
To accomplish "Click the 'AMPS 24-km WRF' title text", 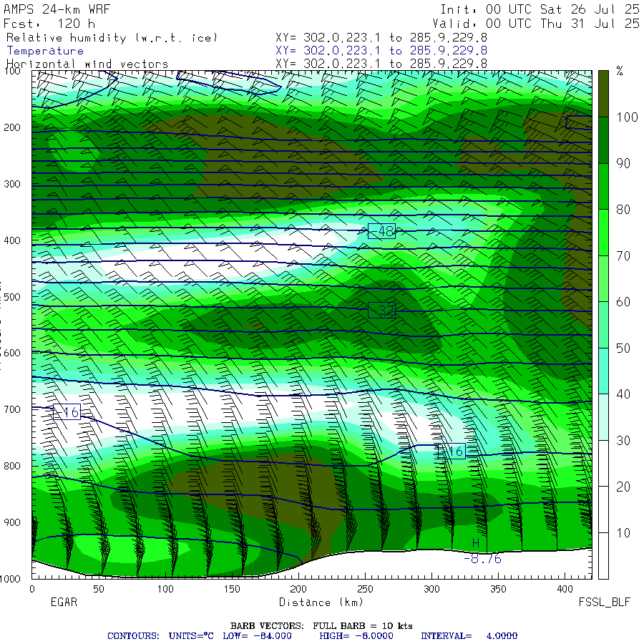I will pyautogui.click(x=57, y=9).
